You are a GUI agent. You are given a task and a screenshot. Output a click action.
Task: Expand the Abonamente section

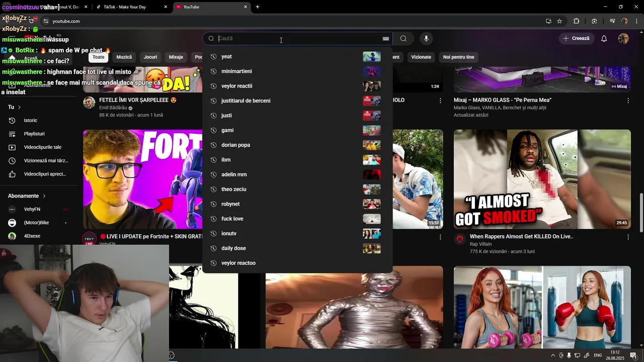tap(27, 196)
